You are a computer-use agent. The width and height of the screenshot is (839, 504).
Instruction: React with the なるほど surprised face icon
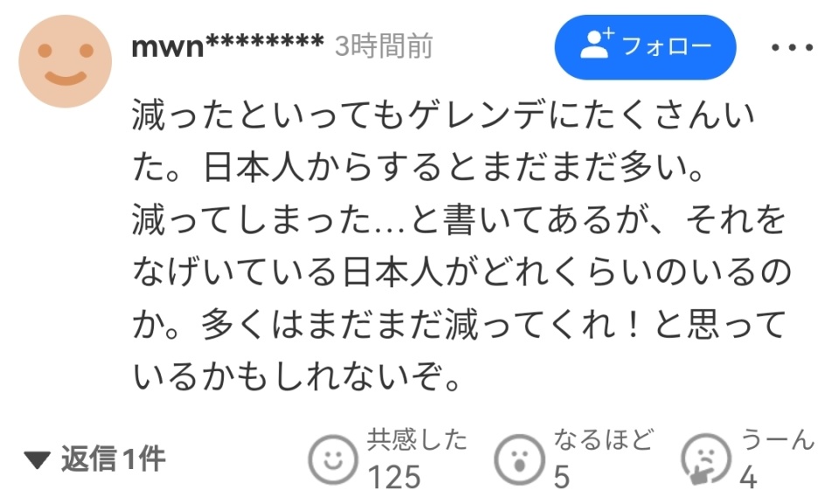pyautogui.click(x=519, y=459)
